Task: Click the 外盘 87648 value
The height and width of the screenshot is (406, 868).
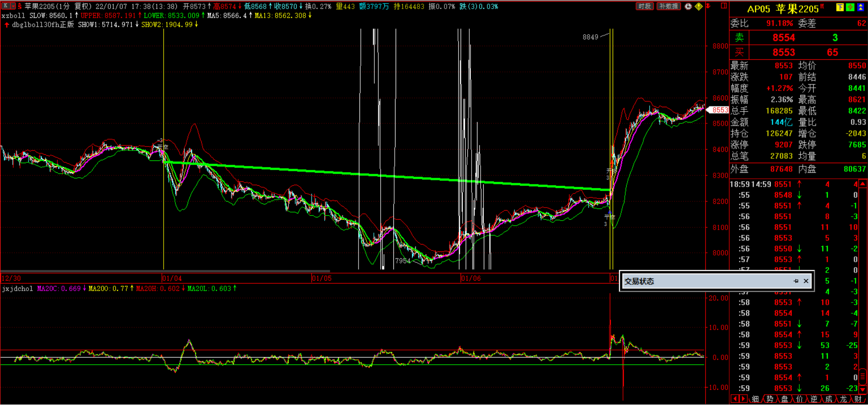Action: (781, 169)
